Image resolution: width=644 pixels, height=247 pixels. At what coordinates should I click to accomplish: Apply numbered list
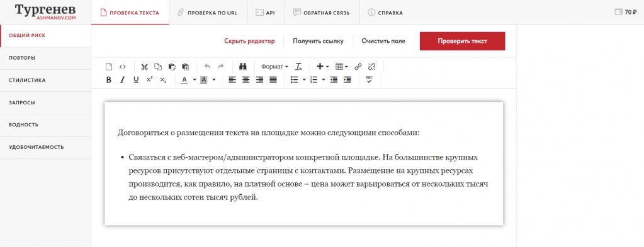click(314, 80)
